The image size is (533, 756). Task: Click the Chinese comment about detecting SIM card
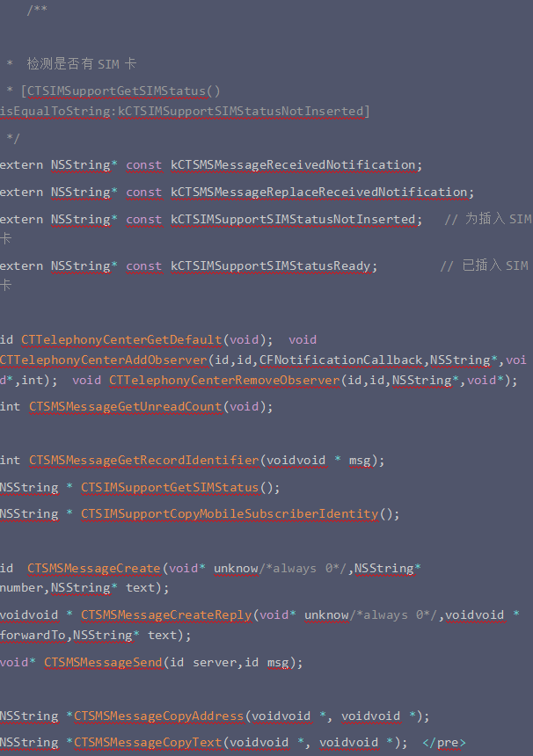click(x=82, y=63)
